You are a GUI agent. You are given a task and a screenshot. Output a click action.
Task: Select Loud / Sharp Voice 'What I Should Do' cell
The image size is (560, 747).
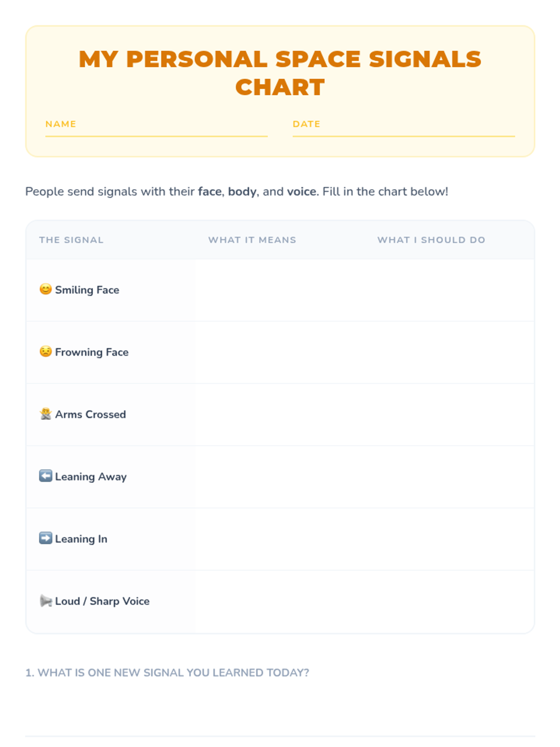[x=449, y=602]
